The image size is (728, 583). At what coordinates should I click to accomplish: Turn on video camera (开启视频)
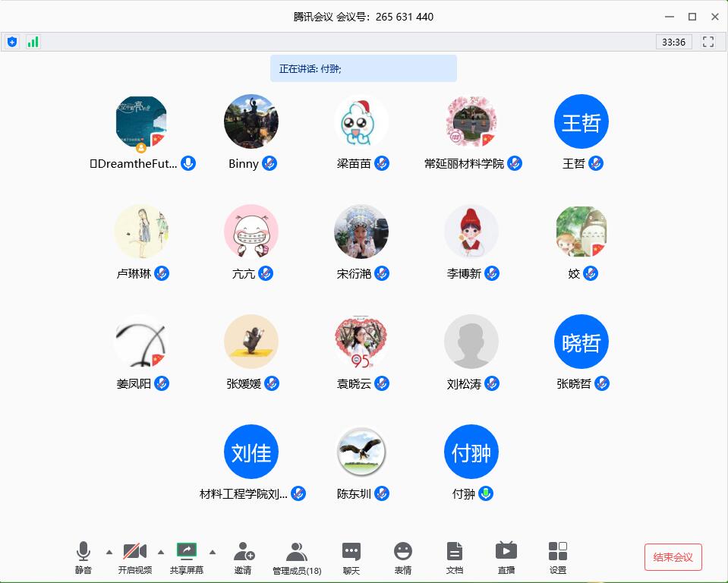pos(135,552)
